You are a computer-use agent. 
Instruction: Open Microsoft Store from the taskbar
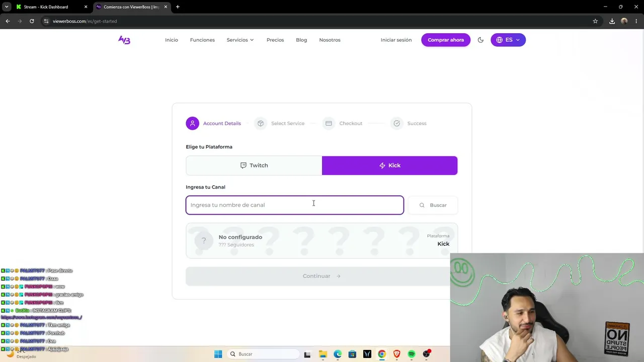coord(352,354)
